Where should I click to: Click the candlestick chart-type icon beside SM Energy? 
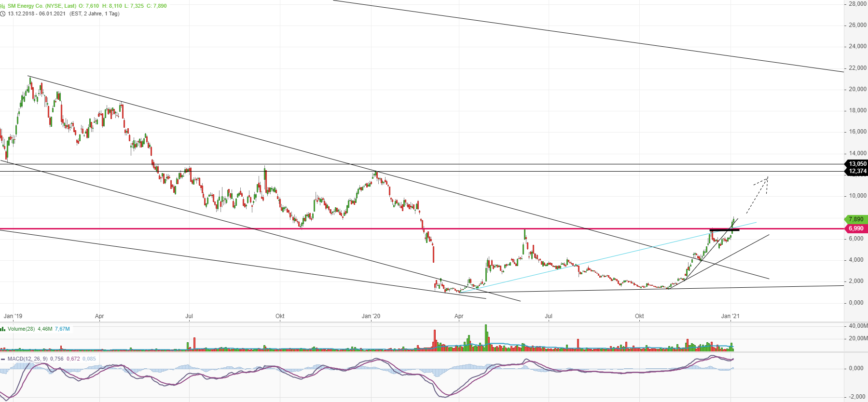click(x=2, y=6)
